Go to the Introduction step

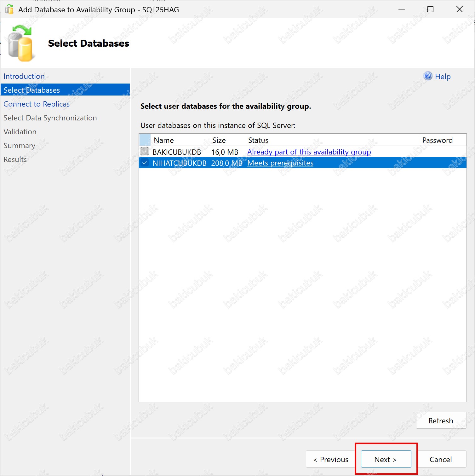pos(24,76)
